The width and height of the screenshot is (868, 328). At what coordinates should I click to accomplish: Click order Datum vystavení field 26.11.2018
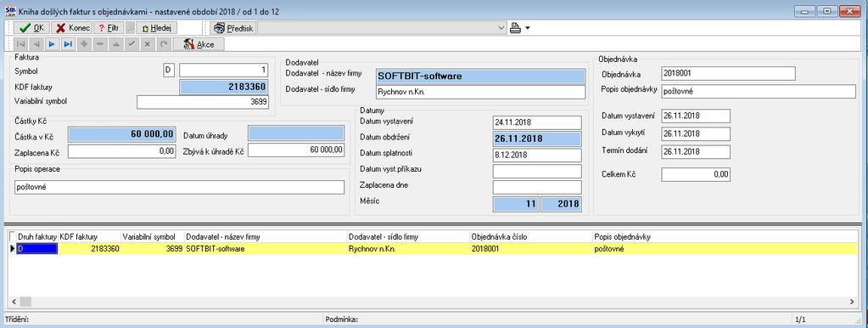coord(695,116)
